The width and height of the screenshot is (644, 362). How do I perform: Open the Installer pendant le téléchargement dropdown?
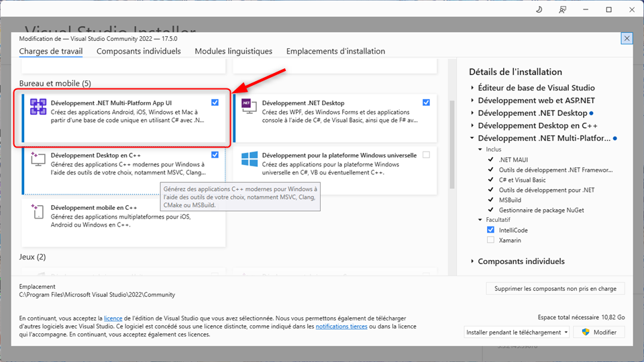coord(517,332)
